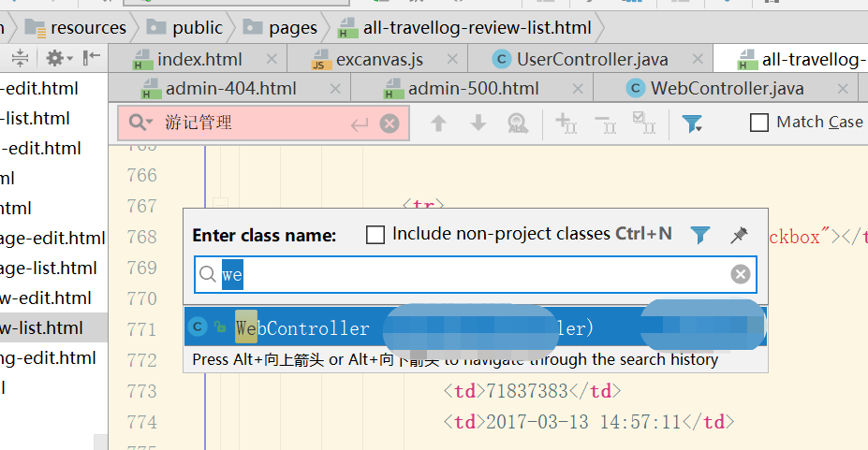Switch to index.html tab
Screen dimensions: 868x450
click(x=199, y=59)
